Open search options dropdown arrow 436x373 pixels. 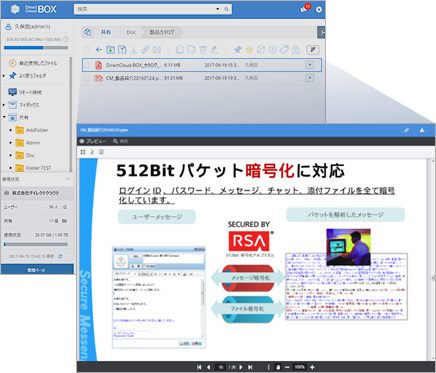[218, 9]
